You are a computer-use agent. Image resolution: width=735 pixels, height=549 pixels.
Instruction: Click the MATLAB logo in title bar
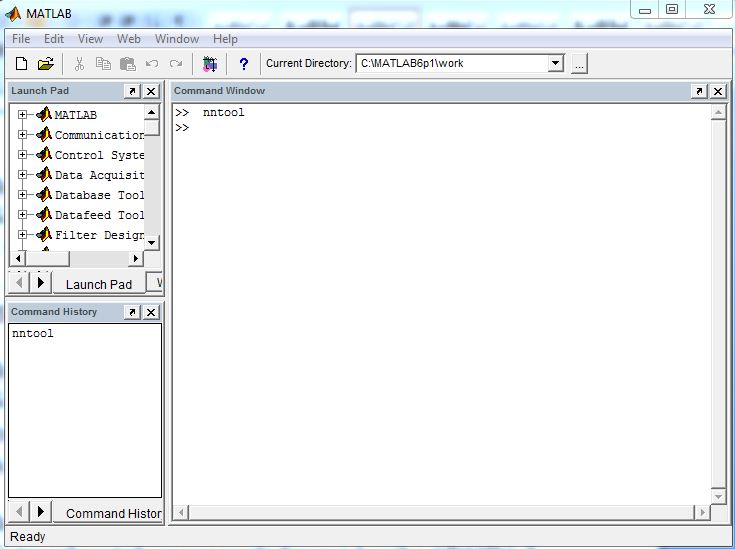13,14
